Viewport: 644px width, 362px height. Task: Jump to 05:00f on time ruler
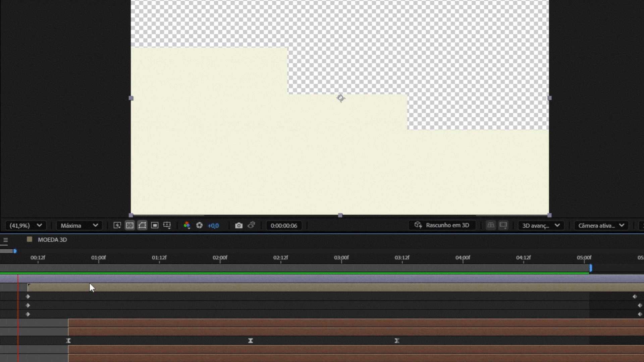584,258
